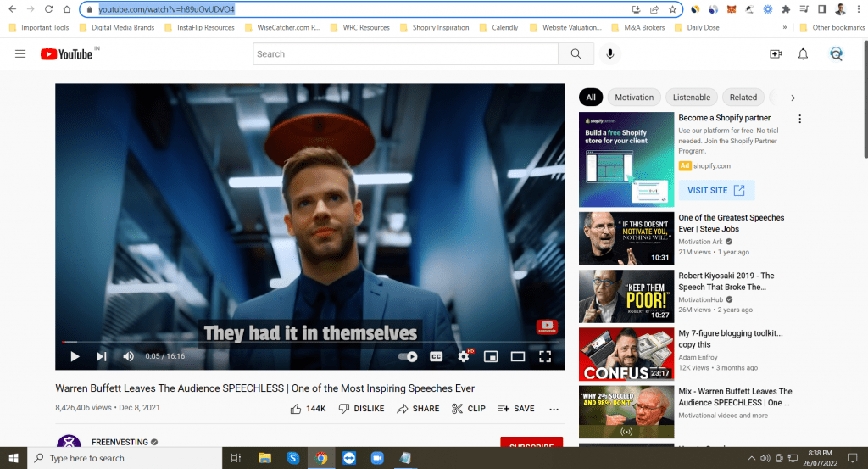868x469 pixels.
Task: Click SAVE to playlist button
Action: tap(515, 409)
